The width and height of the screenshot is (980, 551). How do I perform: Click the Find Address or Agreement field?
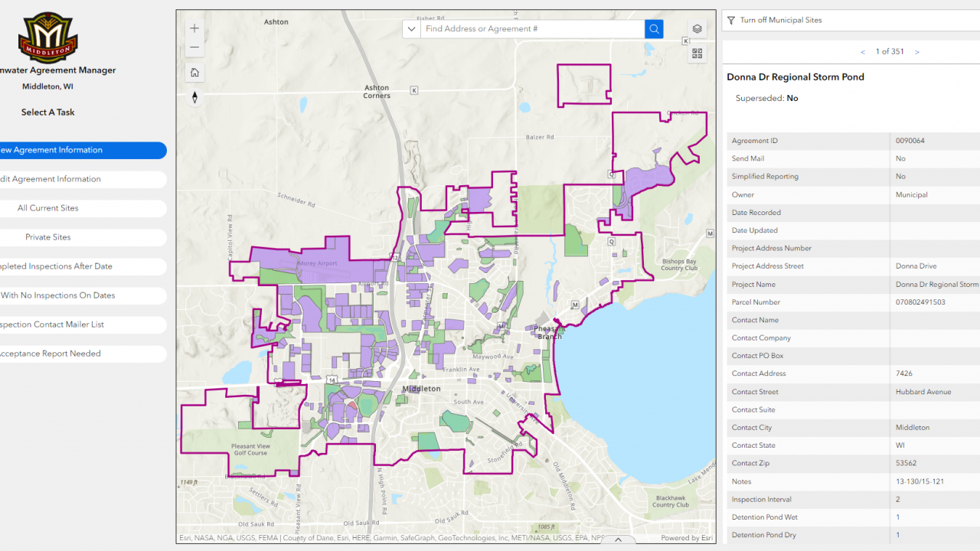click(x=532, y=29)
